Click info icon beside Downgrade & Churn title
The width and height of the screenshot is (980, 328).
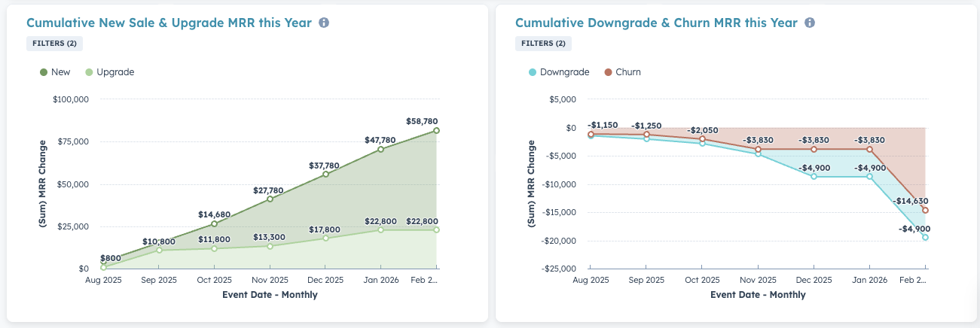point(810,23)
